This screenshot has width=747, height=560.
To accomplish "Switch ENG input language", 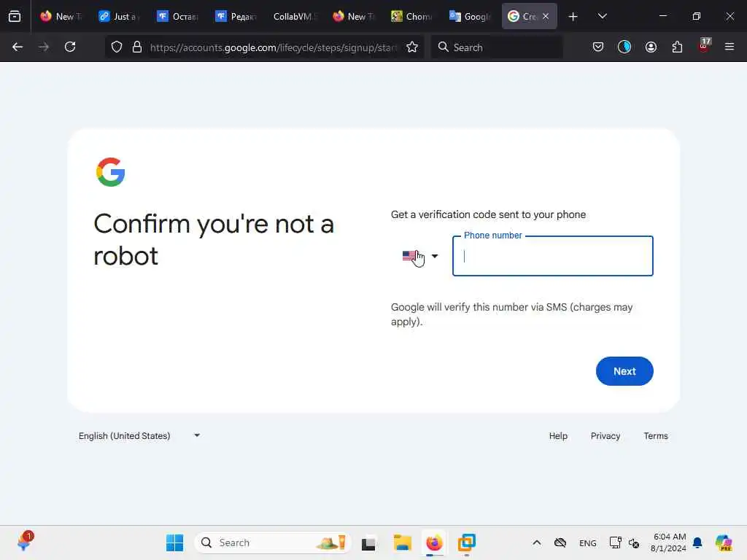I will click(587, 542).
